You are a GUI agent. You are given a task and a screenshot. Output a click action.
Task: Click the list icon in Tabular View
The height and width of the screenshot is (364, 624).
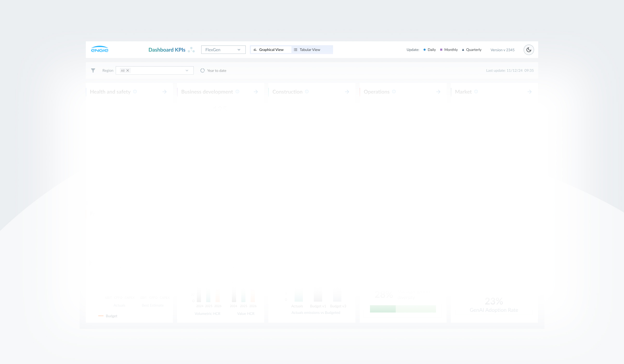pos(295,49)
